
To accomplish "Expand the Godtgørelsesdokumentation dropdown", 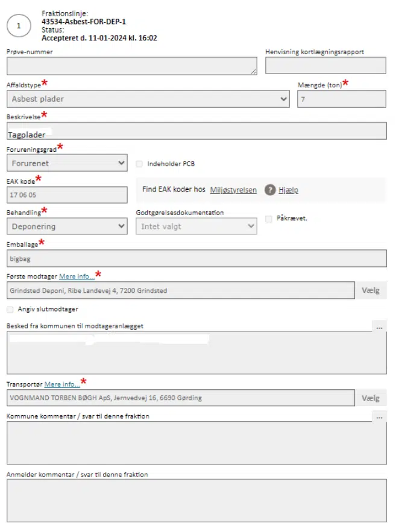I will point(196,227).
